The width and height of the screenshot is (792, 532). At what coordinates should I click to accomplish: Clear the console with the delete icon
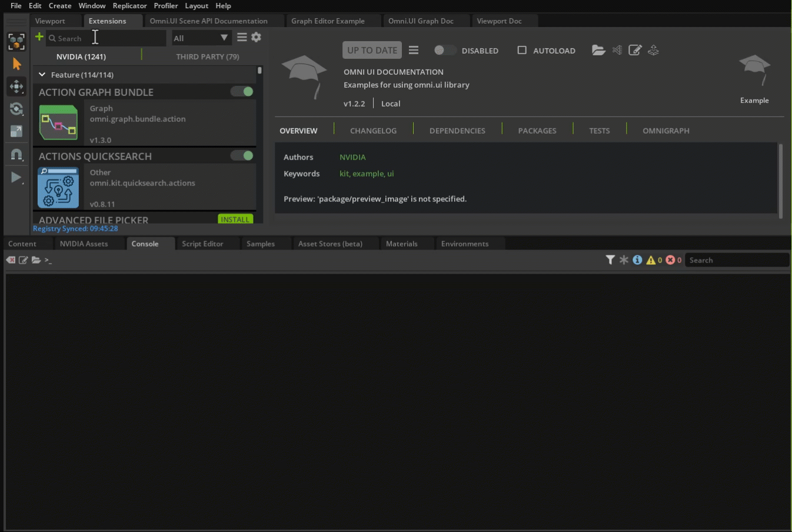pyautogui.click(x=11, y=260)
